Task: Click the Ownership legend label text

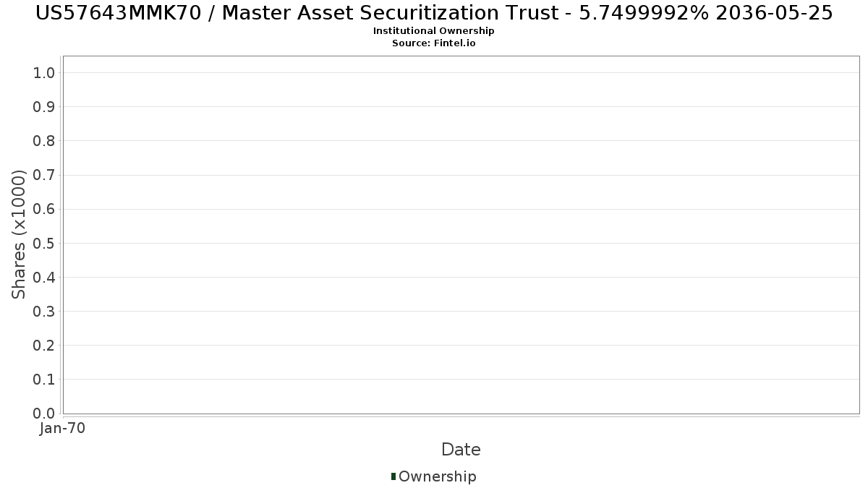Action: coord(437,476)
